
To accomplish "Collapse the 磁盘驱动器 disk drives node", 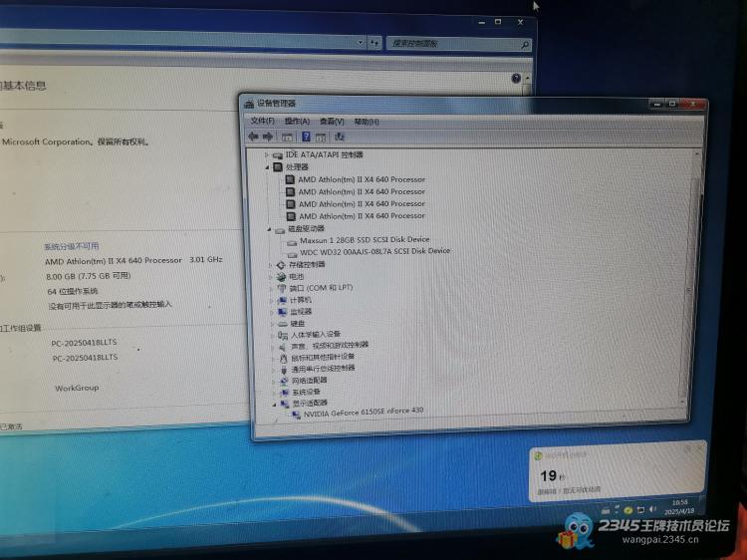I will point(270,230).
